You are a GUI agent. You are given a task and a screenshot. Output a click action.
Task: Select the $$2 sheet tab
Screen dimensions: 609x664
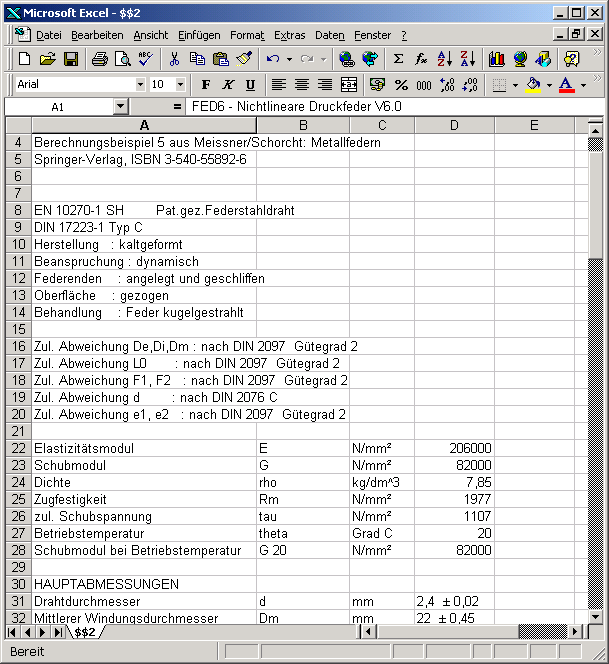[85, 632]
